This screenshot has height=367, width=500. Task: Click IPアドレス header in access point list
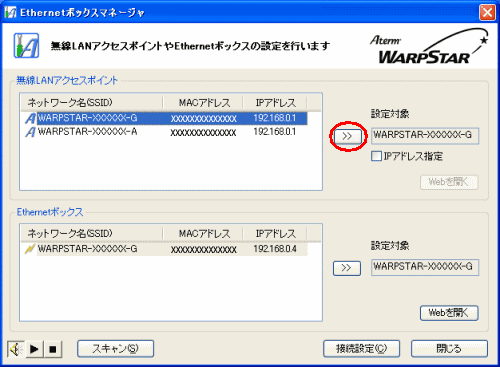pyautogui.click(x=275, y=103)
